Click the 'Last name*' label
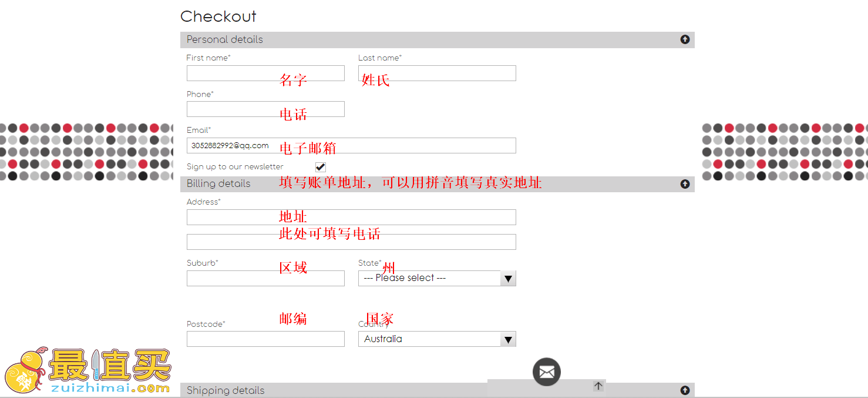 (x=380, y=58)
